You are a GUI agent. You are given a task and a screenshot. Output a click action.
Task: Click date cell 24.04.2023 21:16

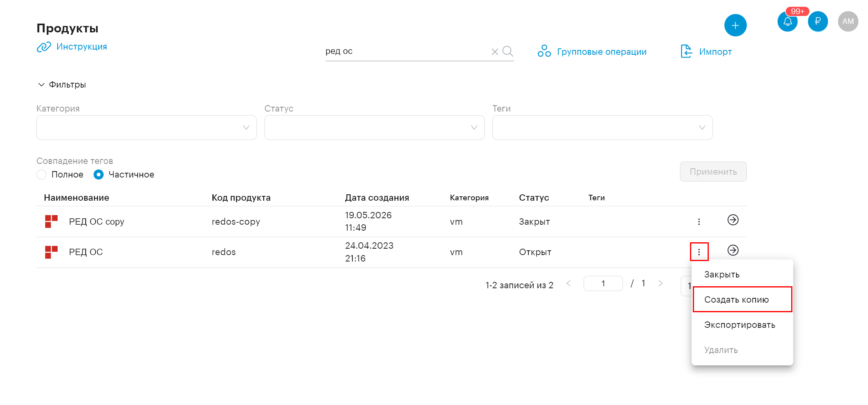pos(369,252)
